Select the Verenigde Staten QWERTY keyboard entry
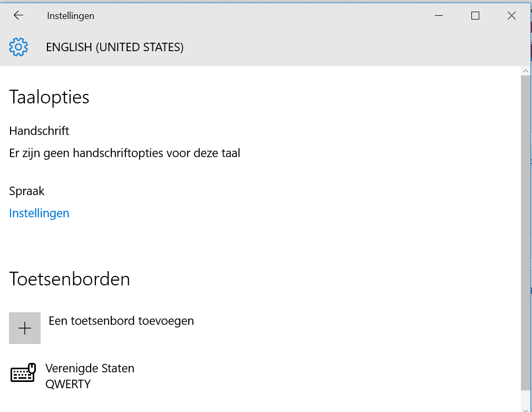The image size is (532, 412). (x=90, y=376)
